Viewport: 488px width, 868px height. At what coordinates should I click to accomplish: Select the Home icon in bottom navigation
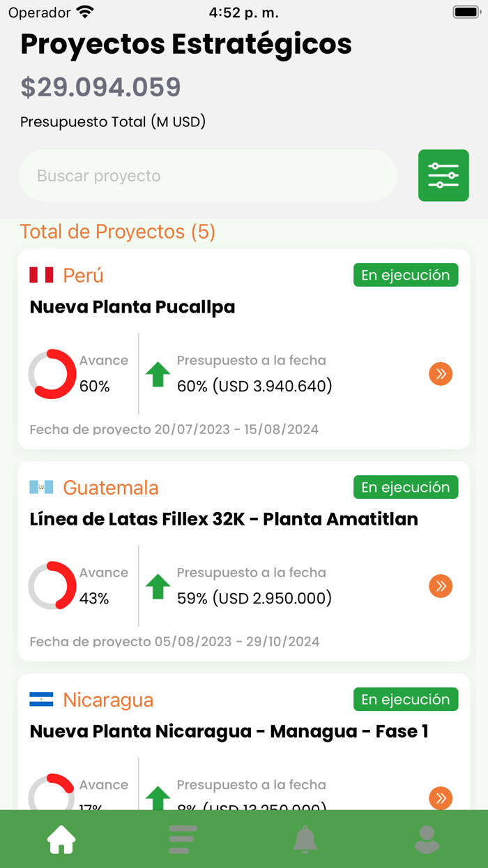coord(61,839)
